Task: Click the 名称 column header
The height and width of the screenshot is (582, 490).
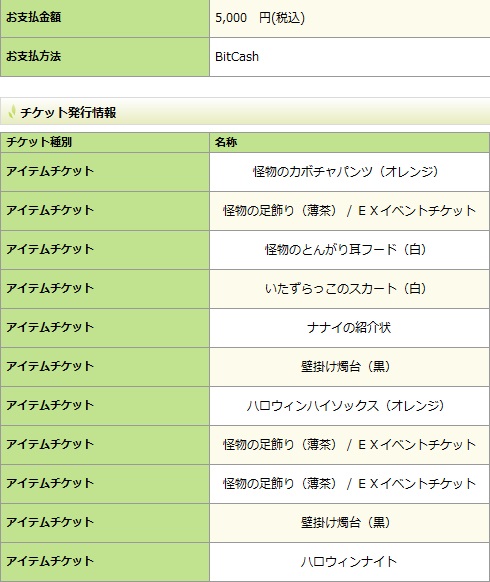Action: click(349, 143)
